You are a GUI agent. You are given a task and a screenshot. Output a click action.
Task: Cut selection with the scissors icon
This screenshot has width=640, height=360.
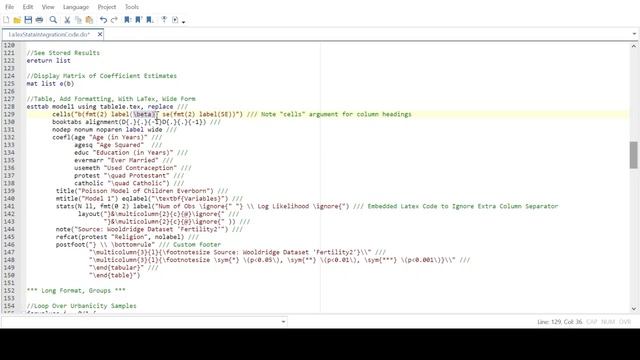(67, 20)
